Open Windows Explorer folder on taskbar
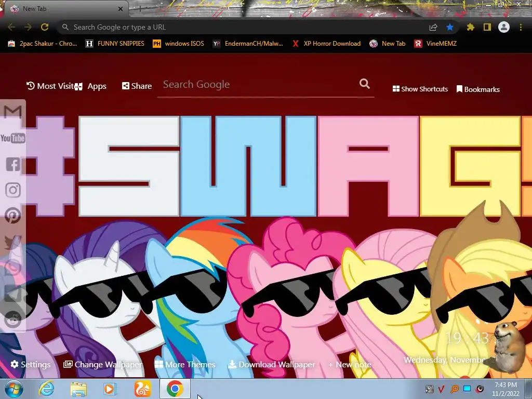The image size is (532, 399). tap(78, 389)
